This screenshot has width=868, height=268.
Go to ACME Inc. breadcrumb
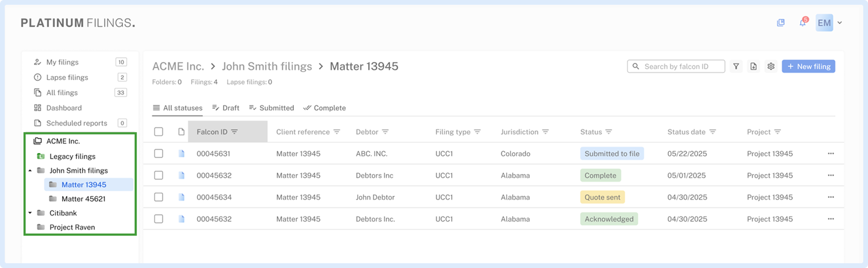[x=178, y=66]
